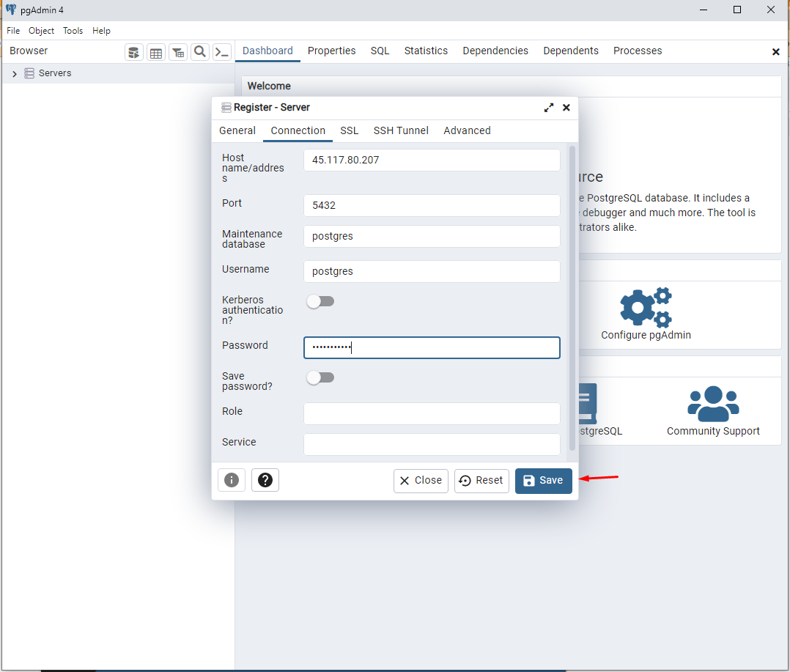
Task: Open the SQL tab
Action: click(380, 51)
